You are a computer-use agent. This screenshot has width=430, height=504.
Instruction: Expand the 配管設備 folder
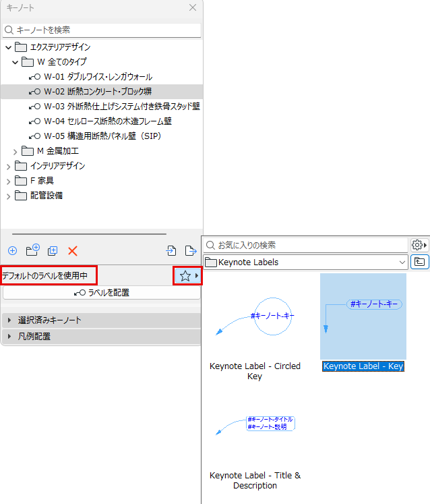(x=9, y=196)
